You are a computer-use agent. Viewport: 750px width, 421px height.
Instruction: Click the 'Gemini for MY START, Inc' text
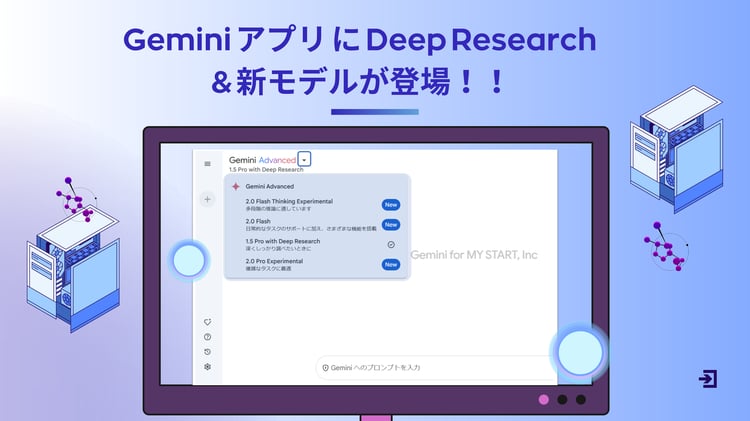474,255
